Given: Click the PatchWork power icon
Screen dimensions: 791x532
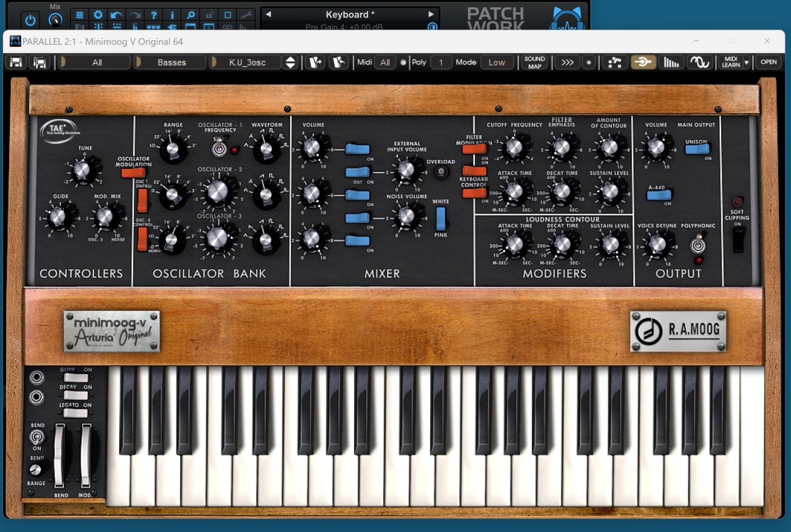Looking at the screenshot, I should (x=32, y=19).
